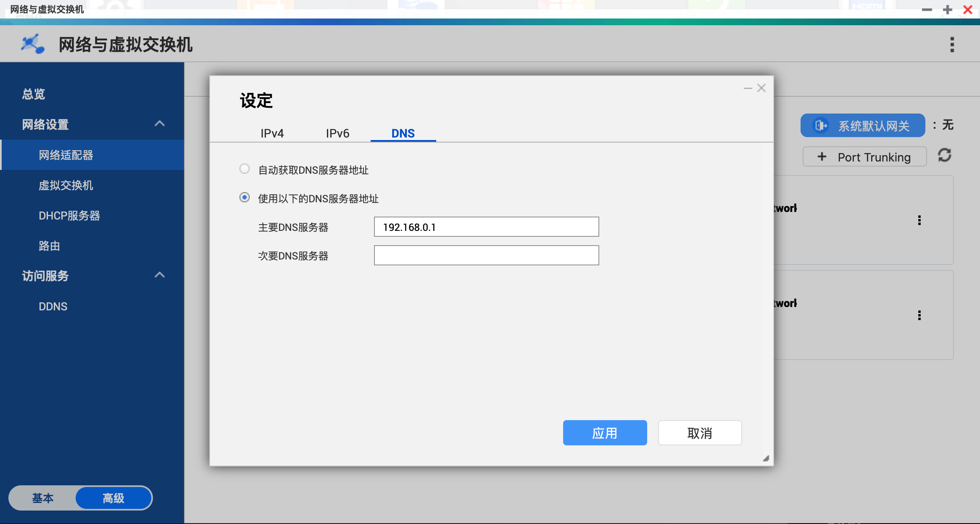The image size is (980, 524).
Task: Switch to the IPv6 tab
Action: tap(338, 133)
